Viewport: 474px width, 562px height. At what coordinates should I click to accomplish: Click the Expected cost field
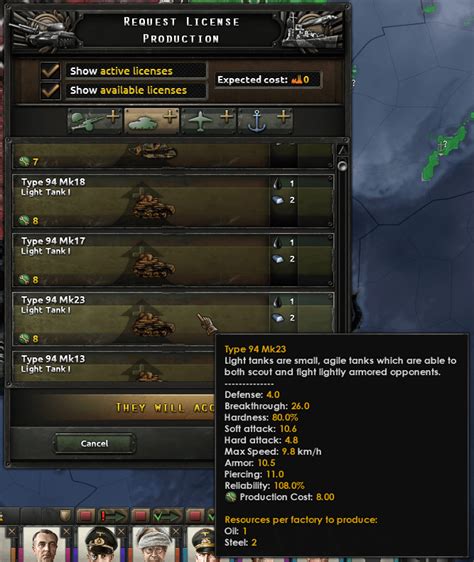[268, 80]
